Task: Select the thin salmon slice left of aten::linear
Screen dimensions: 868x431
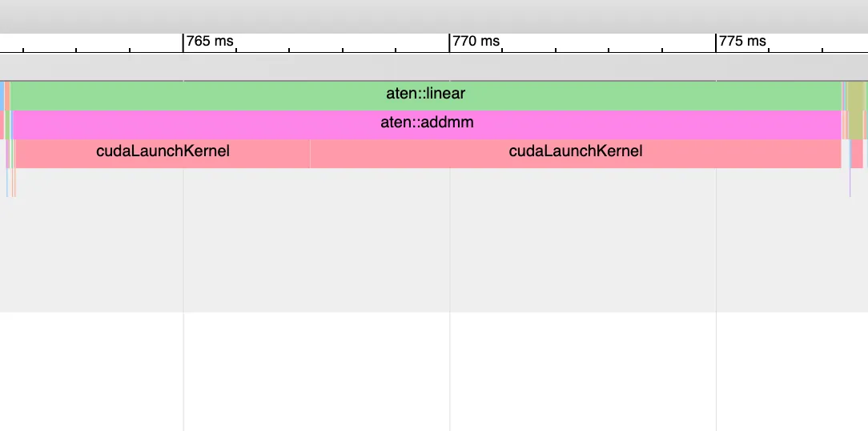Action: point(8,95)
